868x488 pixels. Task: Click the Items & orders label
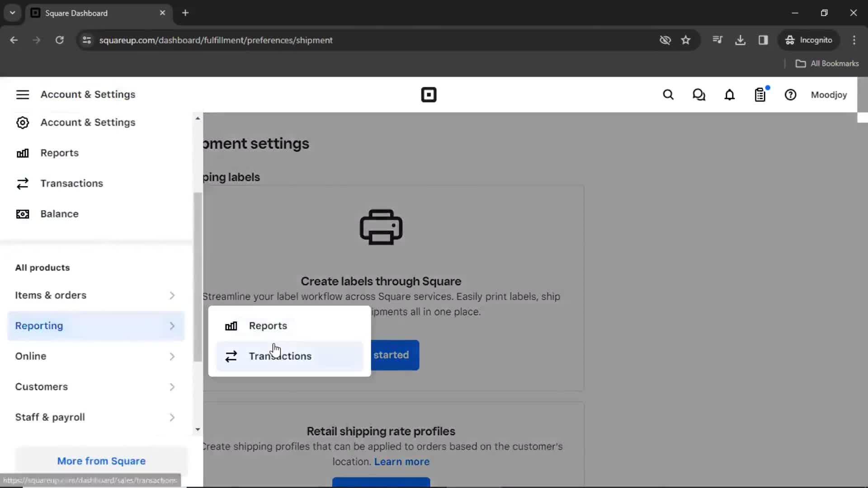[51, 296]
